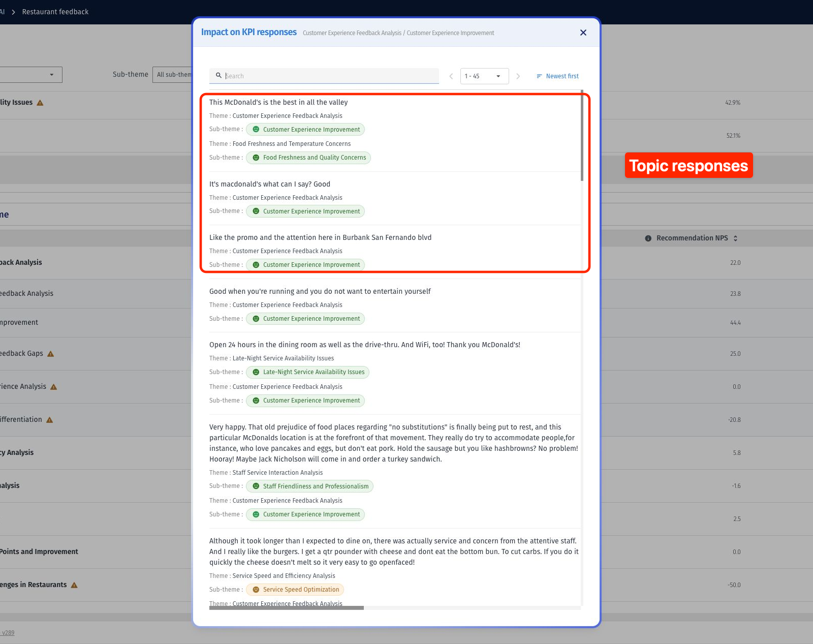This screenshot has height=644, width=813.
Task: Click warning icon beside 'ifferentiation' row
Action: [x=50, y=420]
